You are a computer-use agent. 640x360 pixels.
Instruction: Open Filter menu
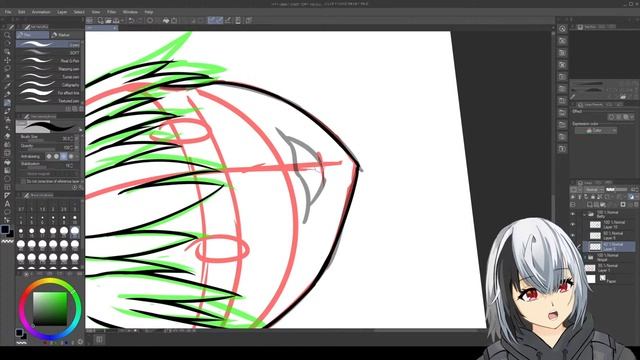coord(111,12)
